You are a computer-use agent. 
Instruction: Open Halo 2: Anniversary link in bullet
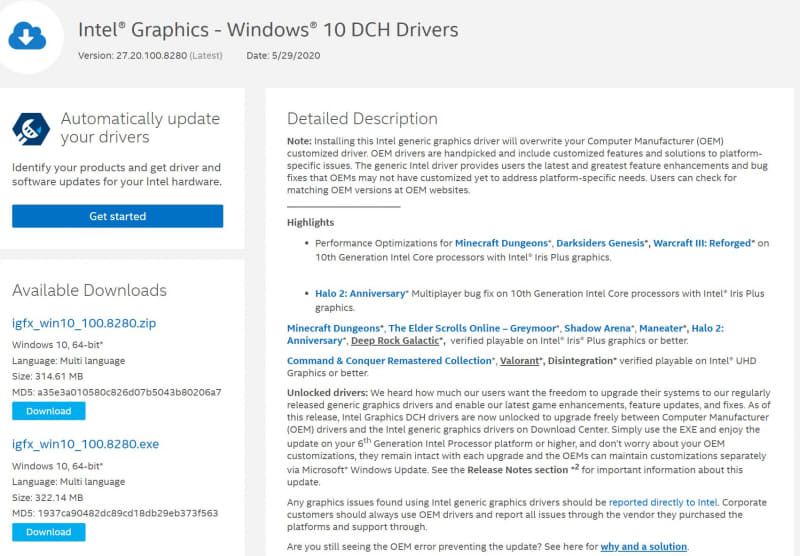click(x=360, y=294)
